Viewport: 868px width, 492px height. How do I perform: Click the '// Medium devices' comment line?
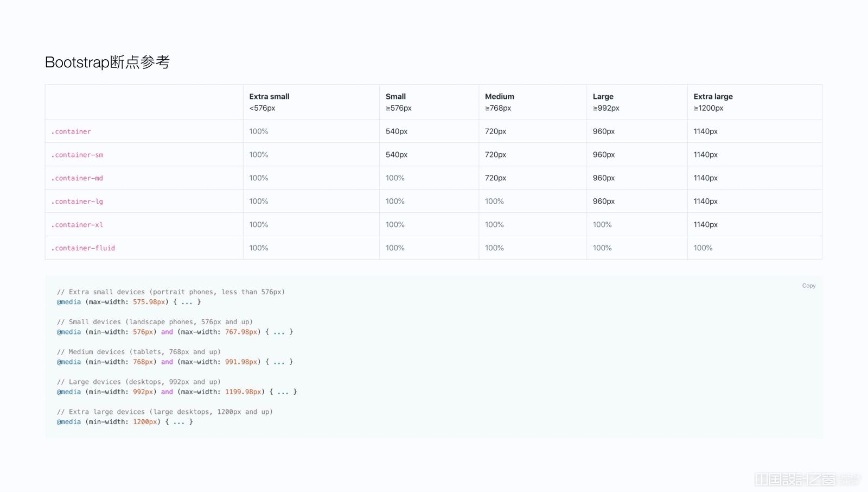[x=139, y=352]
